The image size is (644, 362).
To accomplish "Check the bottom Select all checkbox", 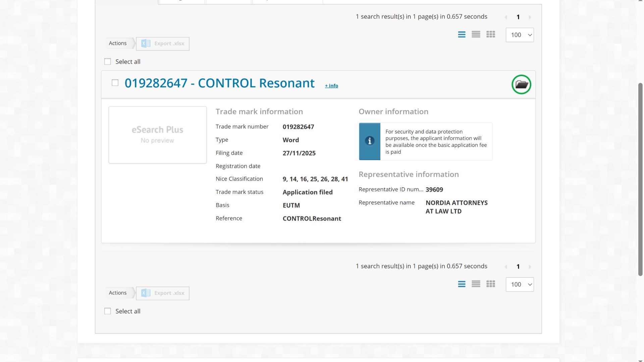I will [107, 311].
